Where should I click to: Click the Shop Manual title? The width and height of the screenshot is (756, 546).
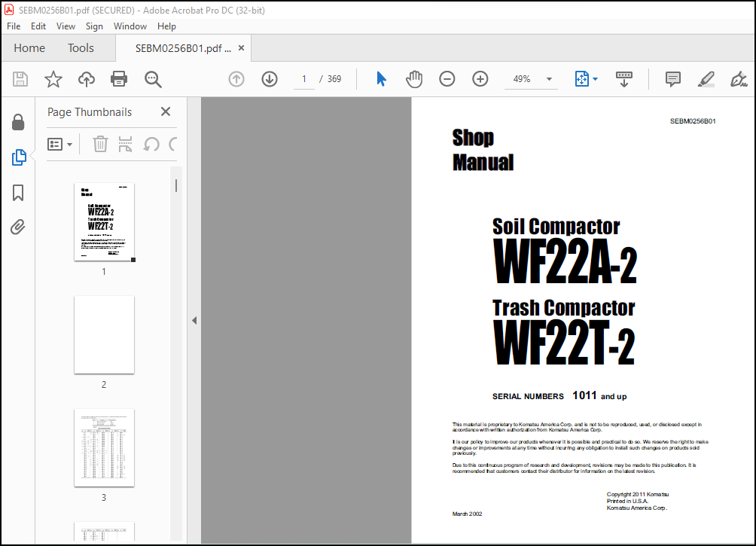pyautogui.click(x=483, y=150)
